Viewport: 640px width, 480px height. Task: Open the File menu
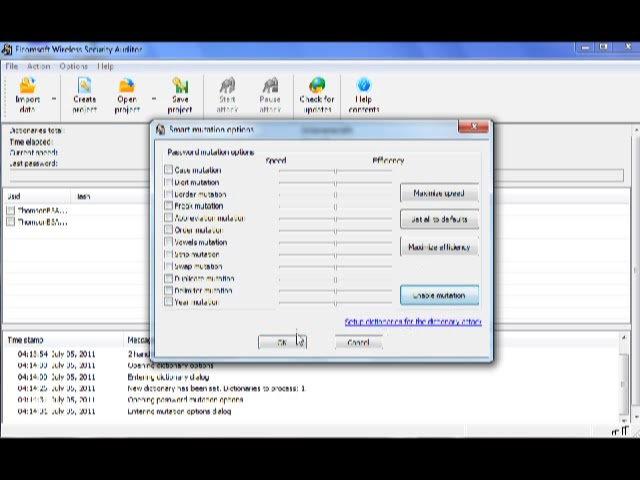[12, 66]
